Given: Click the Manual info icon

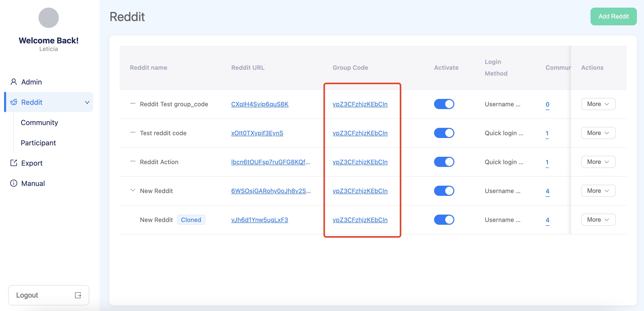Looking at the screenshot, I should click(x=14, y=183).
